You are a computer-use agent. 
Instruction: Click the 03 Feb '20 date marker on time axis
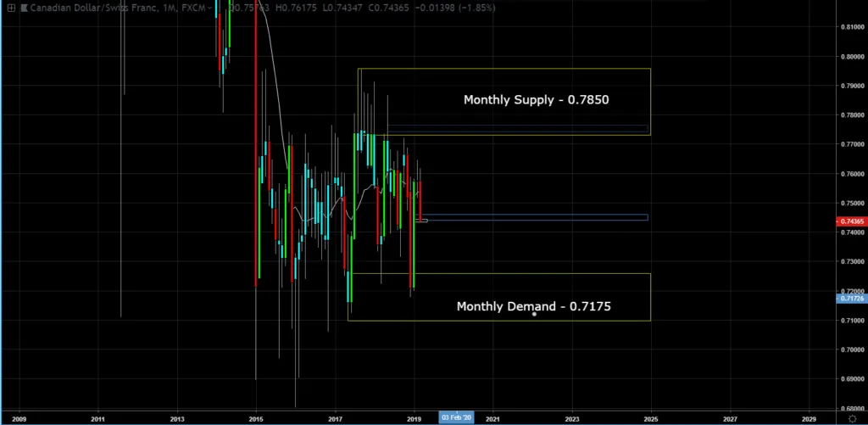(456, 418)
